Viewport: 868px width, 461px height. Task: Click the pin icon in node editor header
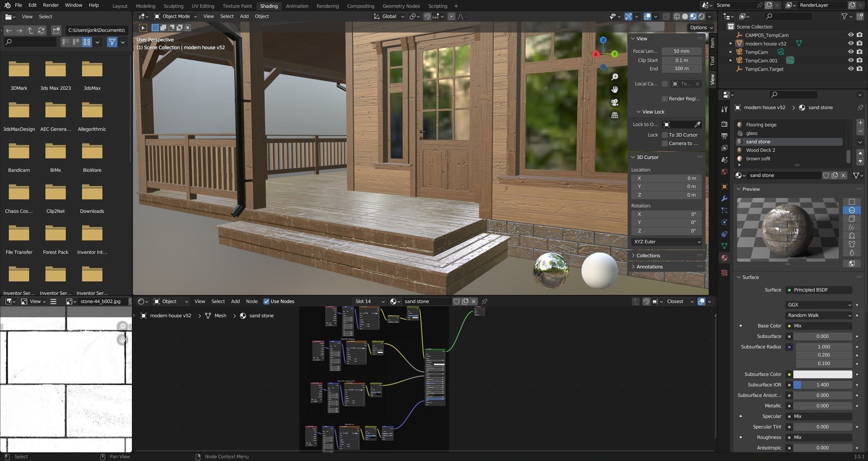point(484,301)
